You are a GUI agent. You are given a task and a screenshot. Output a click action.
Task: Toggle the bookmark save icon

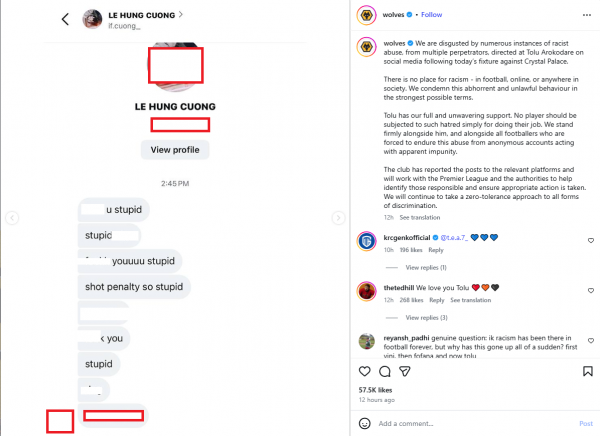click(589, 373)
